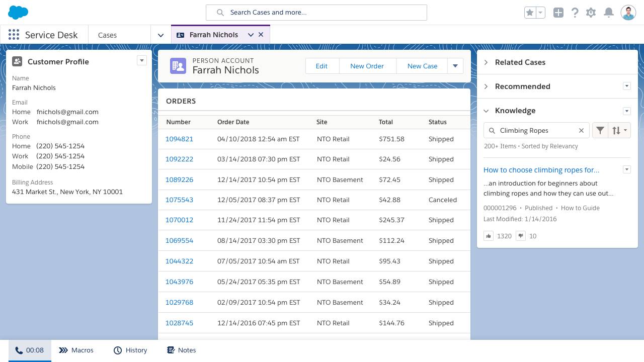This screenshot has height=362, width=644.
Task: Open order number 1094821
Action: pyautogui.click(x=179, y=139)
